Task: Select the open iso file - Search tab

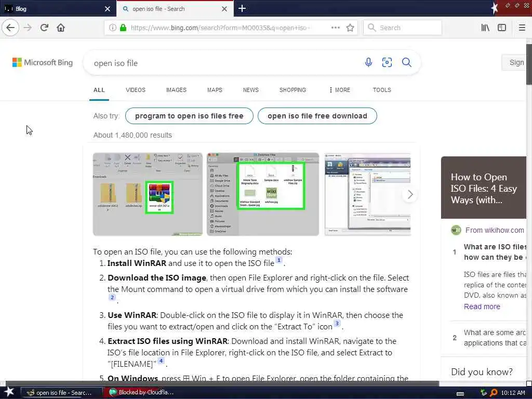Action: (x=175, y=9)
